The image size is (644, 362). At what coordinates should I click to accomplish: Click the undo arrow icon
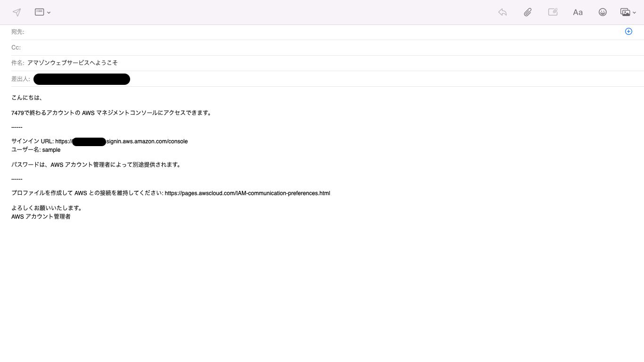coord(502,12)
